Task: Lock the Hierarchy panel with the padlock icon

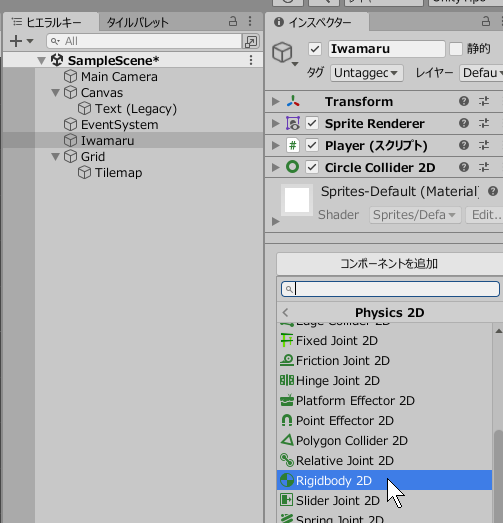Action: click(x=233, y=22)
